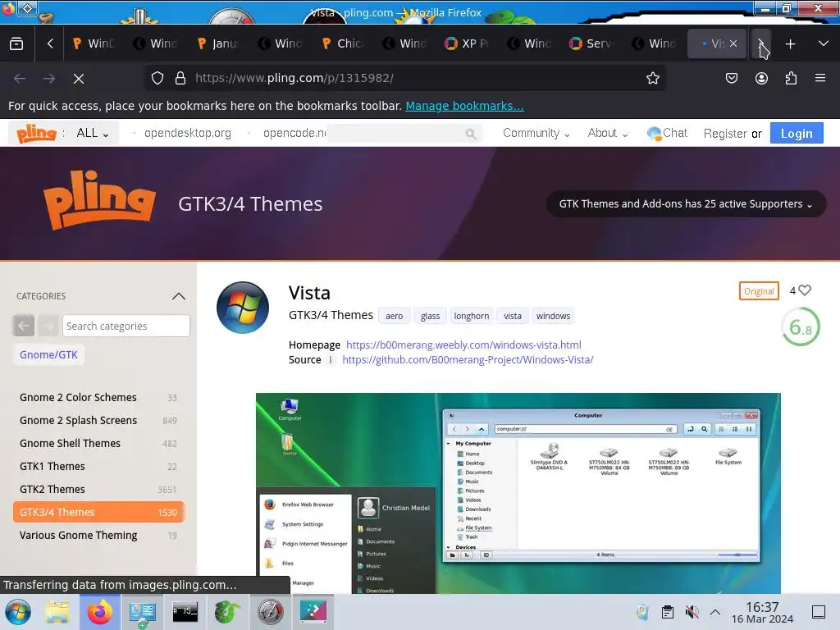Image resolution: width=840 pixels, height=630 pixels.
Task: Select Gnome Shell Themes category
Action: (x=98, y=444)
